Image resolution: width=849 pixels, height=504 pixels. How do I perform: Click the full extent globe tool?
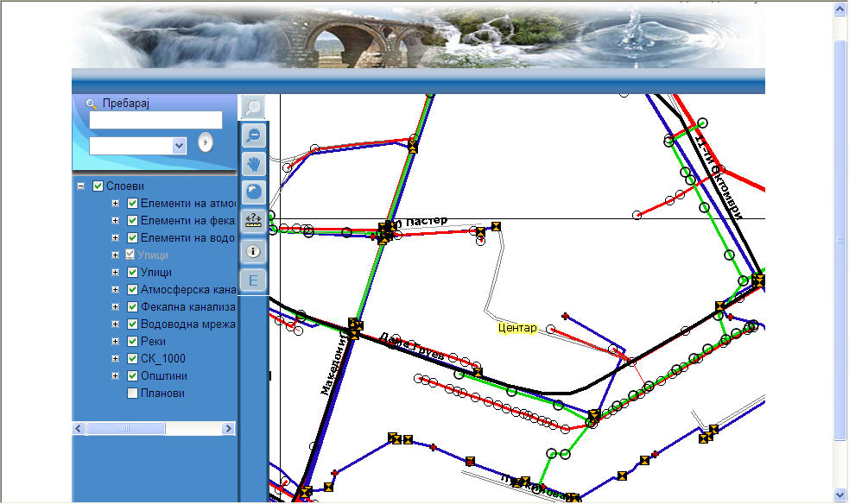253,192
